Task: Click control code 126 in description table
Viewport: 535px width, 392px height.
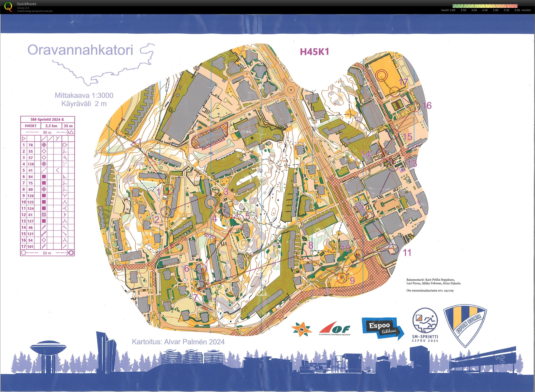Action: point(31,196)
